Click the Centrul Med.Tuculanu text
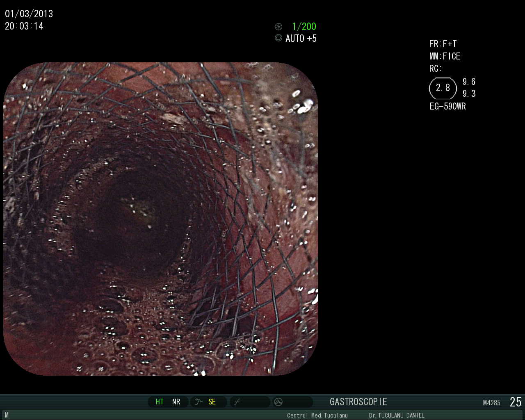525x420 pixels. click(317, 415)
